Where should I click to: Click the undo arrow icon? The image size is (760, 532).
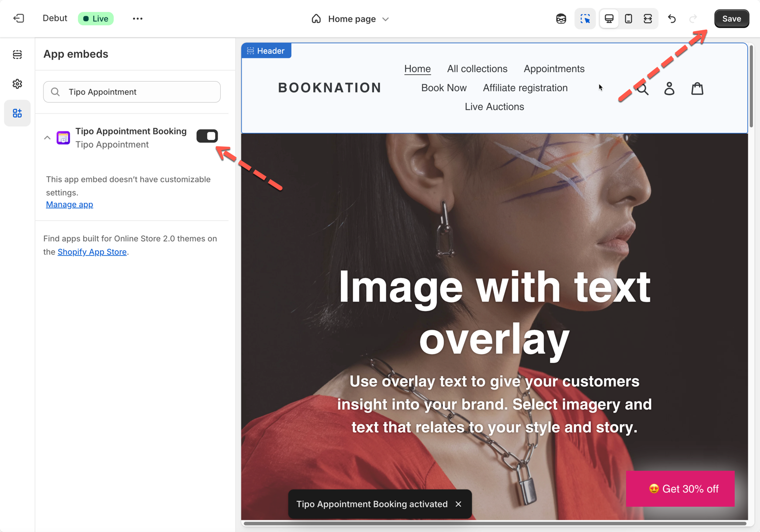671,19
